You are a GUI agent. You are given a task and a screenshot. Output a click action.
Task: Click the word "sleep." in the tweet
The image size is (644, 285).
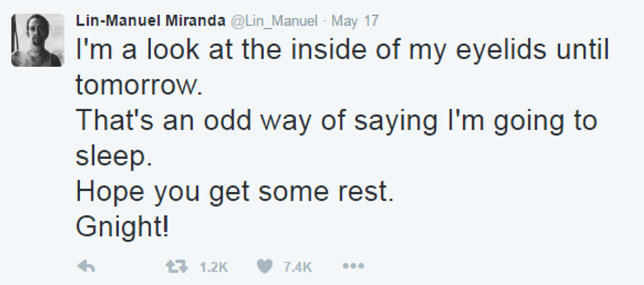110,157
